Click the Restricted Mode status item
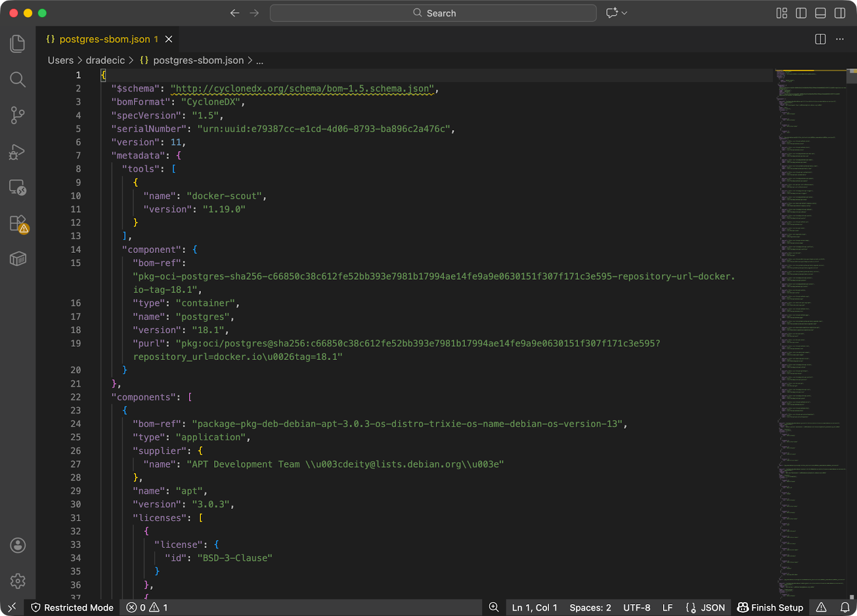This screenshot has width=857, height=616. tap(72, 607)
